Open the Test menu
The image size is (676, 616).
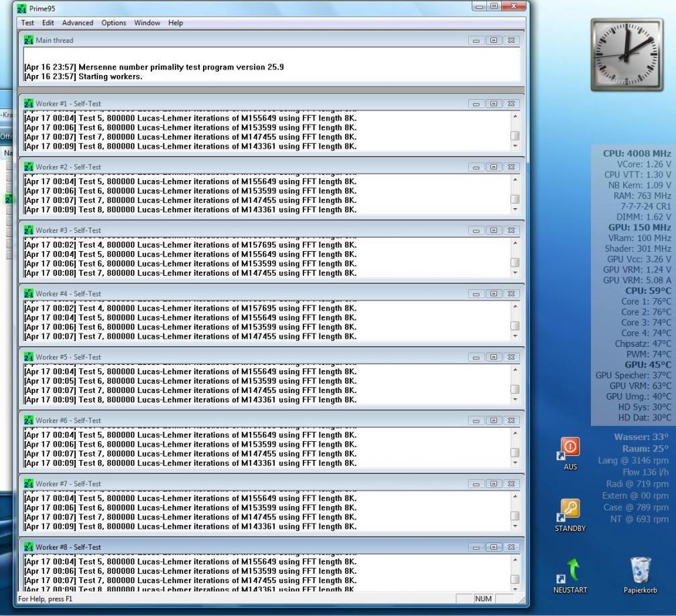click(27, 23)
